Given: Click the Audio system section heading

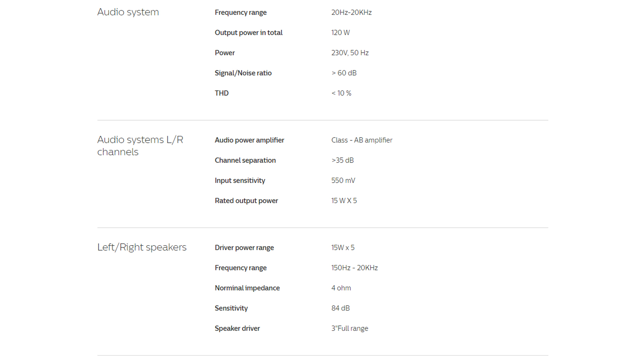Looking at the screenshot, I should [x=128, y=12].
